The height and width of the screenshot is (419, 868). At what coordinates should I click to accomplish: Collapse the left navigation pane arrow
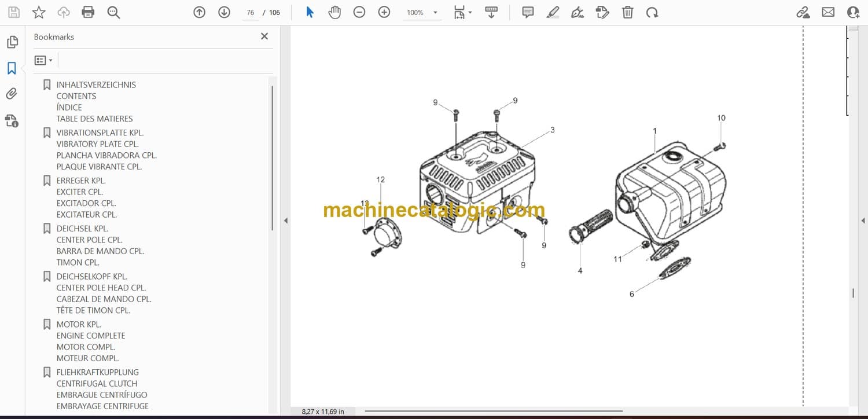pos(285,220)
